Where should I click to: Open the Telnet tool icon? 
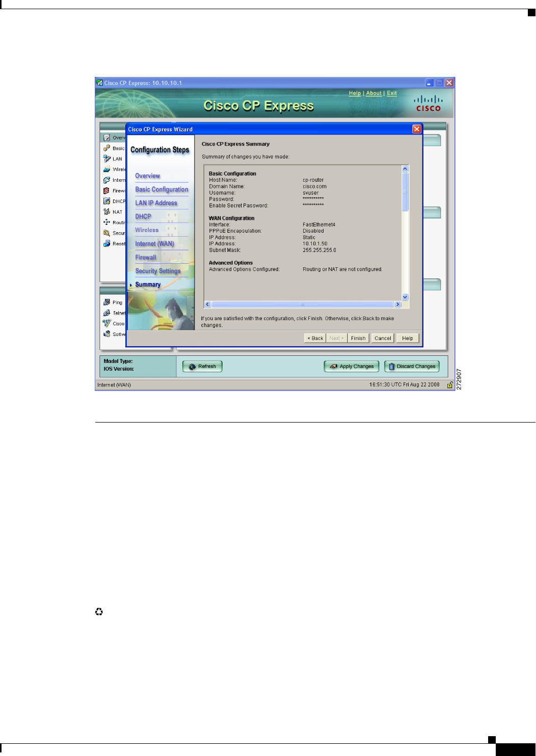107,313
